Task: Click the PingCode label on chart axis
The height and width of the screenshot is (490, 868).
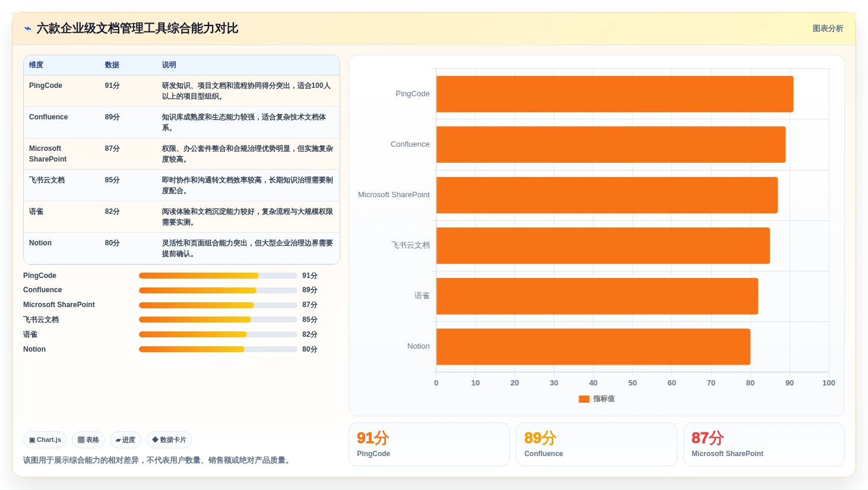Action: point(413,94)
